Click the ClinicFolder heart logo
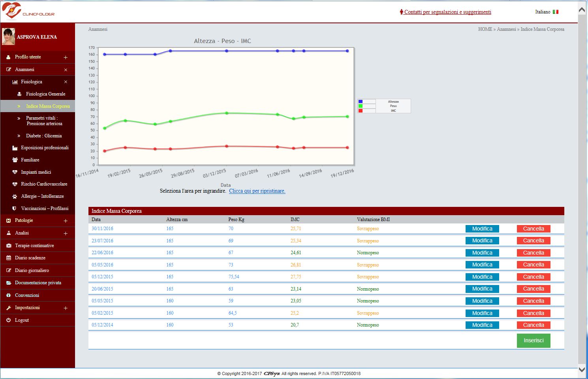This screenshot has width=588, height=379. [x=12, y=11]
